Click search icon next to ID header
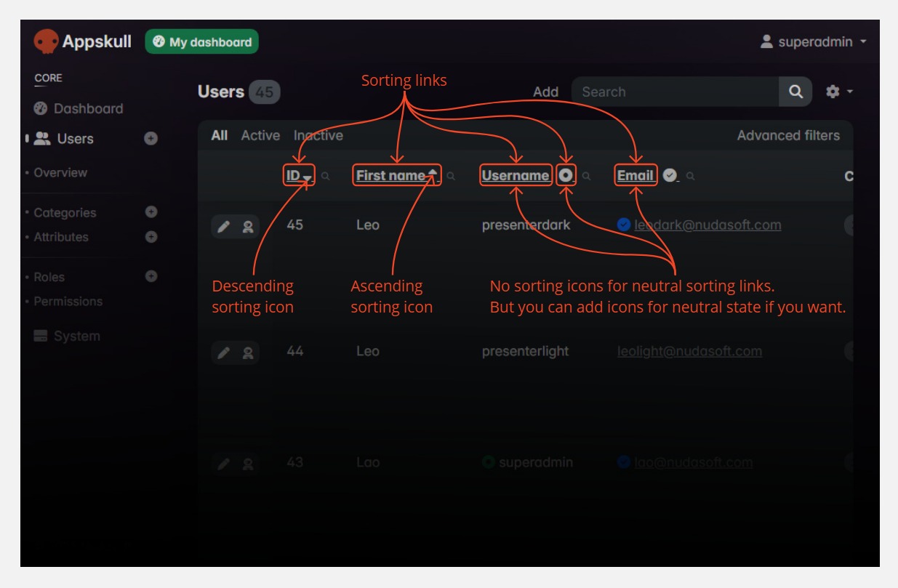Image resolution: width=898 pixels, height=588 pixels. click(x=325, y=176)
